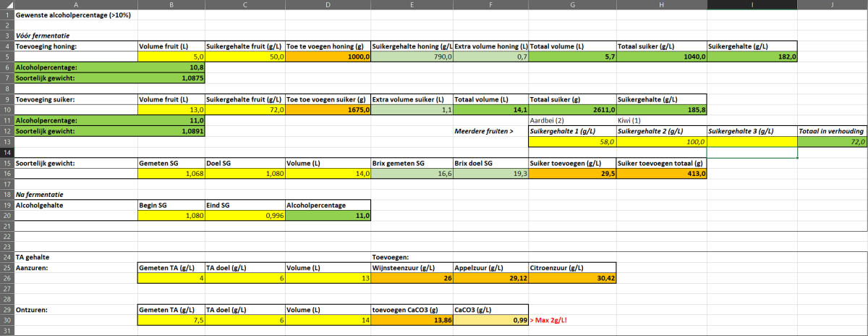The width and height of the screenshot is (868, 336).
Task: Select the Totaal in verhouding value 72,0
Action: [832, 143]
